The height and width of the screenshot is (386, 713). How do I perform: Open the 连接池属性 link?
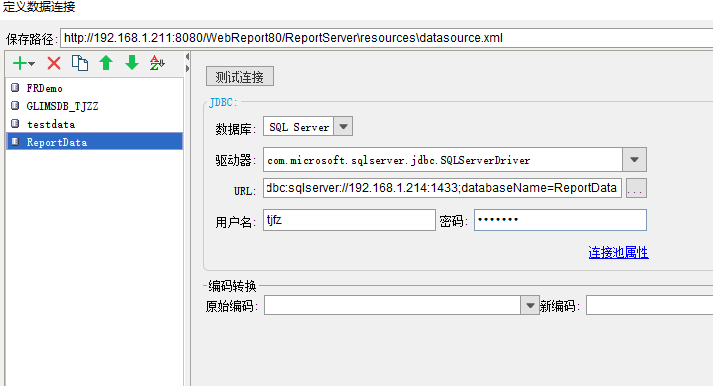[618, 252]
